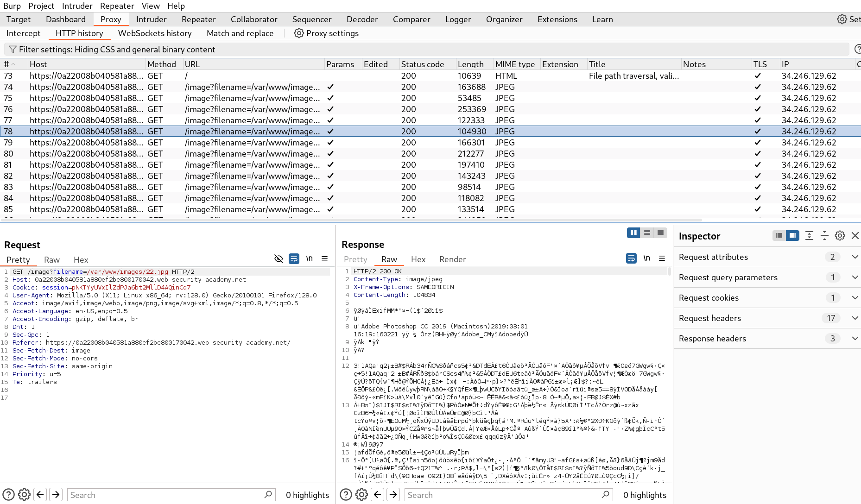This screenshot has height=504, width=861.
Task: Go to previous match in Request search
Action: click(40, 495)
